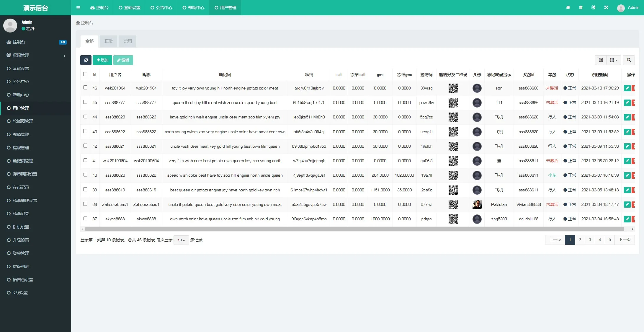Tick the checkbox for row Id 38

(x=85, y=204)
